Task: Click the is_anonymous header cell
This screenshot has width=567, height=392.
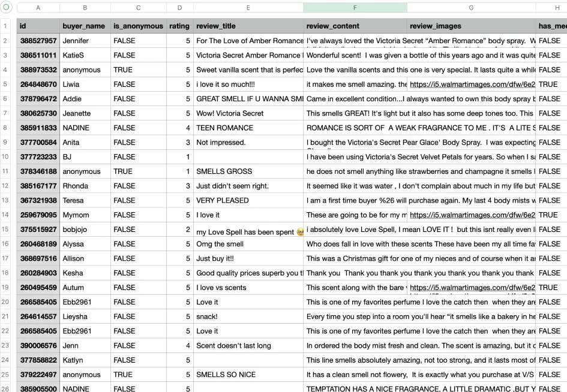Action: pos(138,26)
